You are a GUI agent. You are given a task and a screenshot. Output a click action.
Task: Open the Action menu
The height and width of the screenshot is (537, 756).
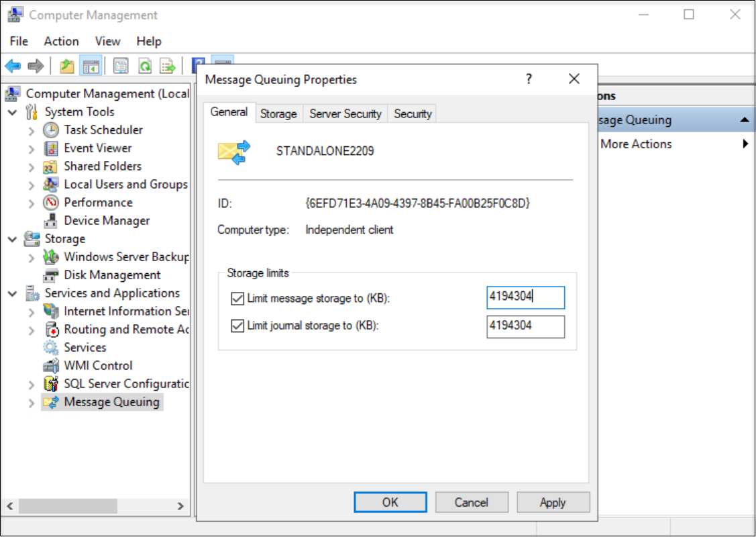61,41
